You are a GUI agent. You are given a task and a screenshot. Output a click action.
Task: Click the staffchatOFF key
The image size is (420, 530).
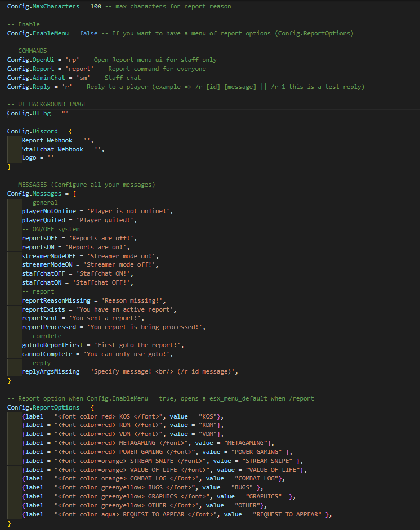(43, 273)
